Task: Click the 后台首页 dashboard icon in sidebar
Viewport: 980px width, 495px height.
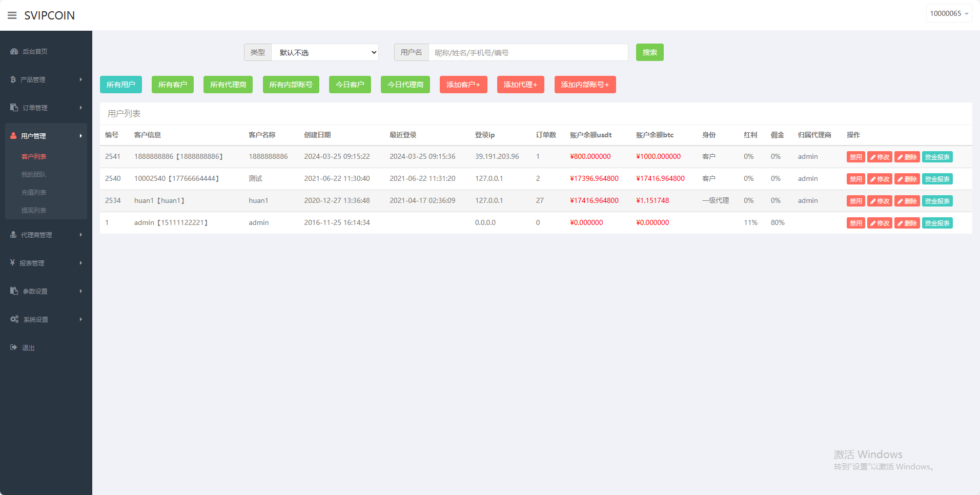Action: (x=14, y=51)
